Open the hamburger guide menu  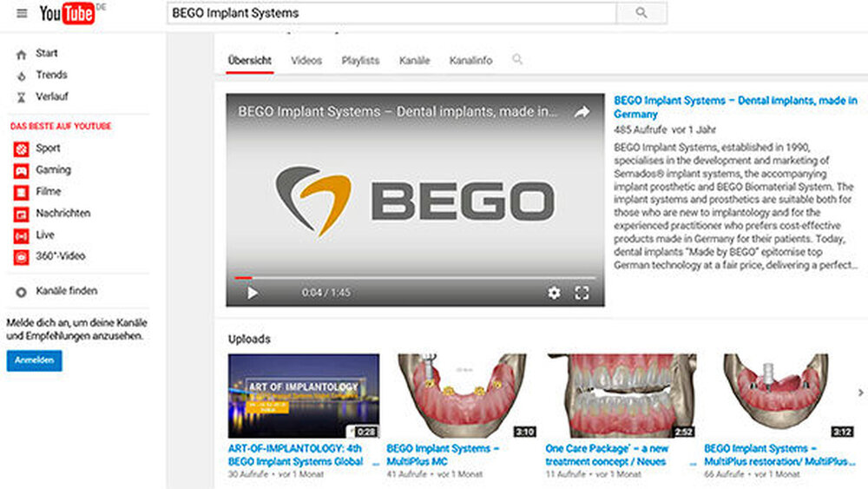pos(22,14)
